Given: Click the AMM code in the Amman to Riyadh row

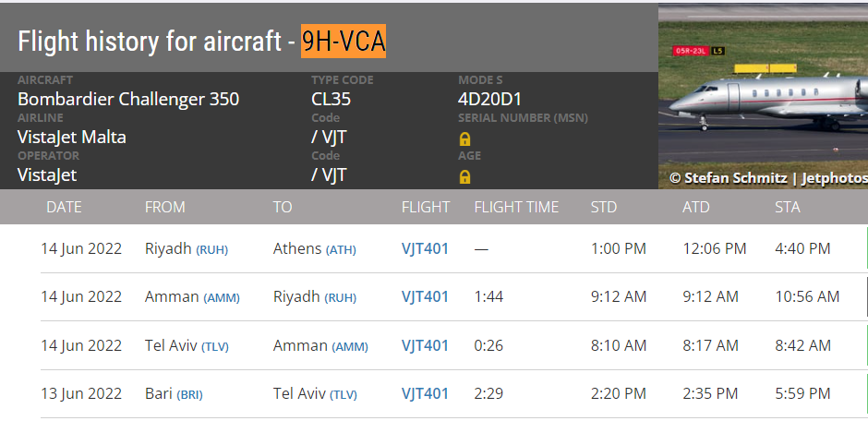Looking at the screenshot, I should click(x=222, y=297).
